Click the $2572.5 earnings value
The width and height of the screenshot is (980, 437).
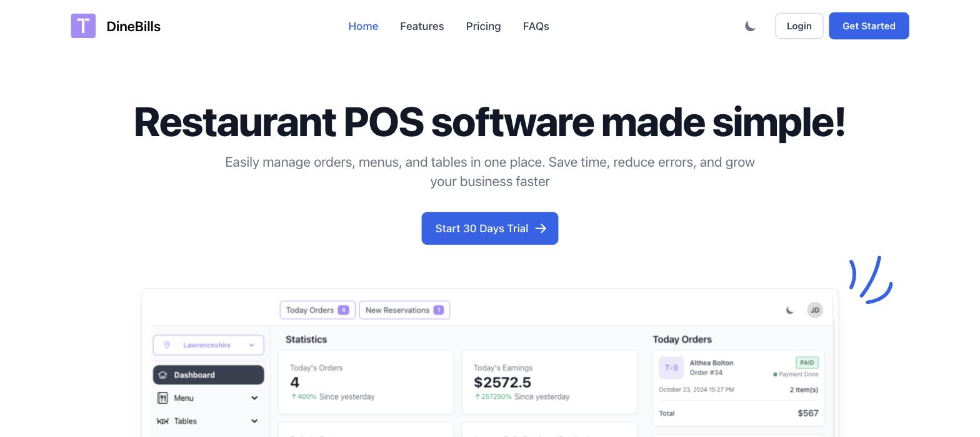click(x=502, y=382)
